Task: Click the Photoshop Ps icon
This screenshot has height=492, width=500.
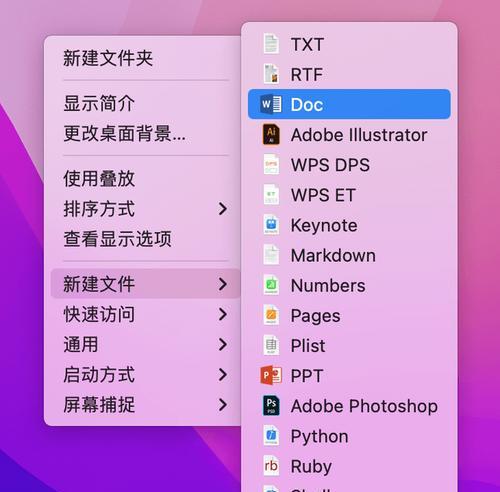Action: point(271,406)
